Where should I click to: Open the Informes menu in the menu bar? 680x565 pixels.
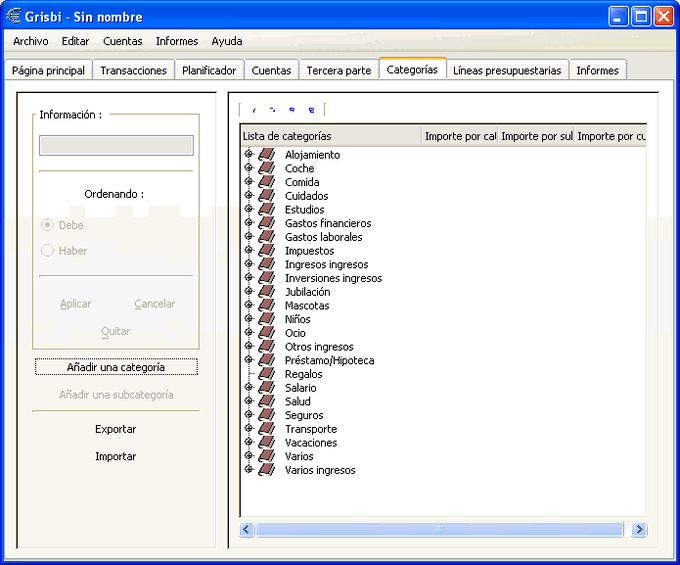pos(177,41)
